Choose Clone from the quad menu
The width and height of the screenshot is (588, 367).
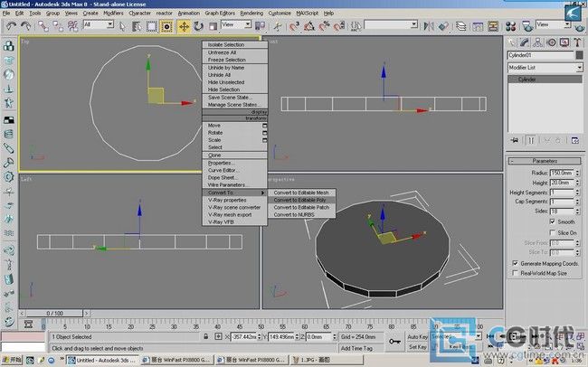pyautogui.click(x=235, y=155)
